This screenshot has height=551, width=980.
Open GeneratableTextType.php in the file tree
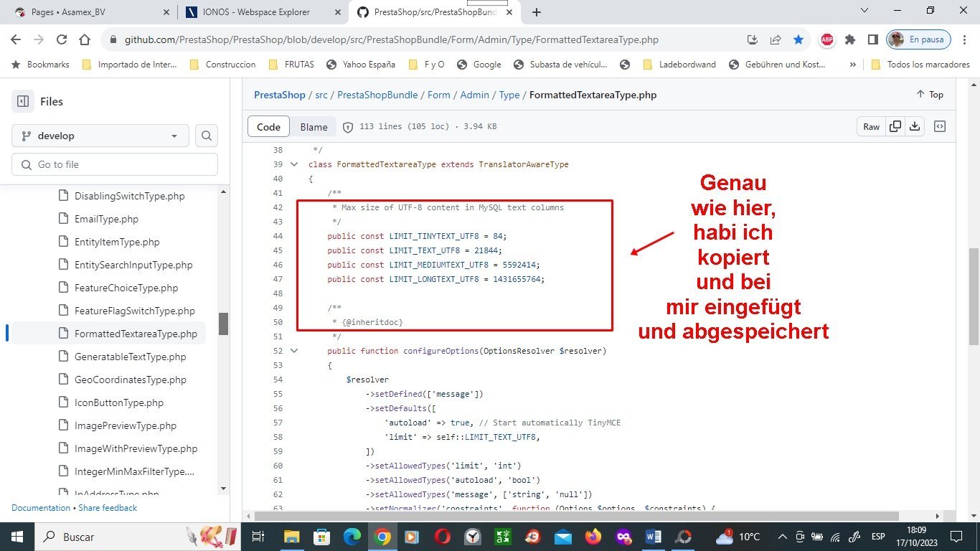click(x=130, y=357)
